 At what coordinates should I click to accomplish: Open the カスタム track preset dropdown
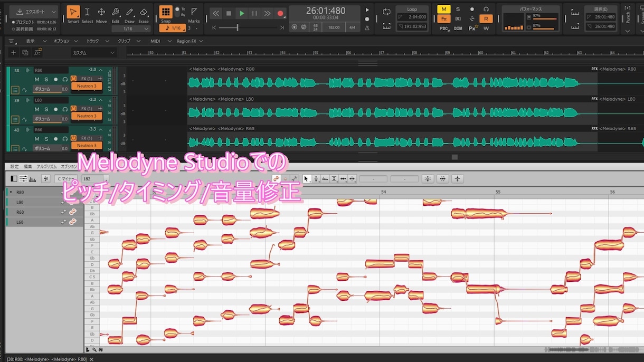pos(93,53)
